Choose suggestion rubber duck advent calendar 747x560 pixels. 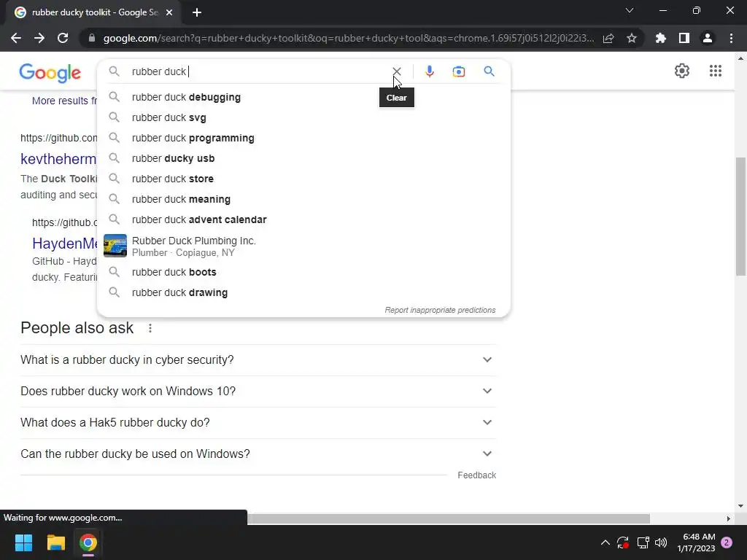[x=303, y=220]
